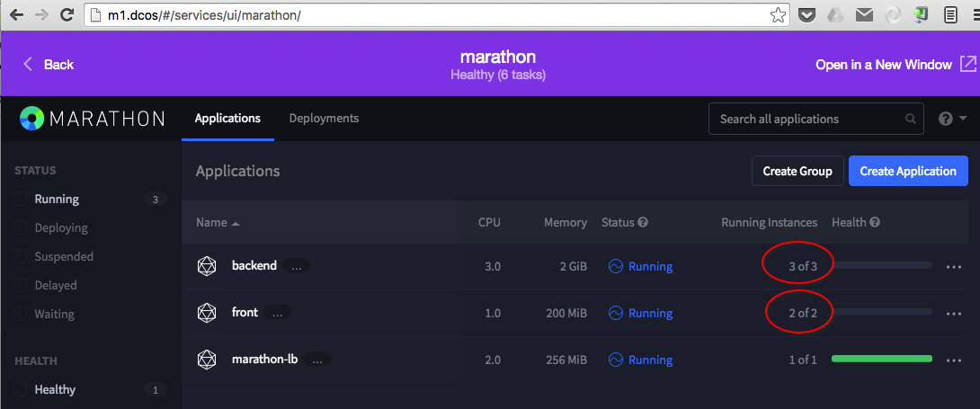980x409 pixels.
Task: Open the mail envelope extension icon
Action: click(x=864, y=15)
